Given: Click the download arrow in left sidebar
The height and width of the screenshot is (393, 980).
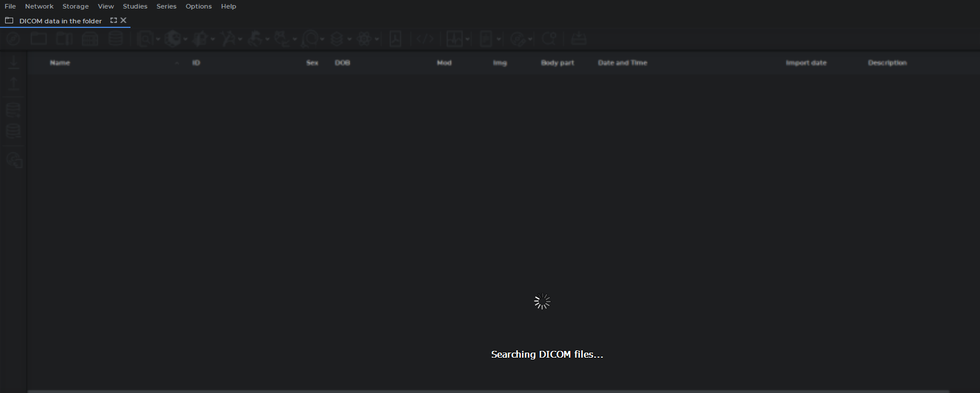Looking at the screenshot, I should point(14,62).
